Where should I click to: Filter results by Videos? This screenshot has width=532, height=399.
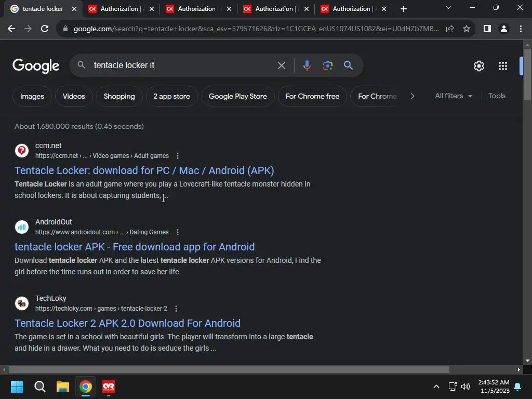click(74, 96)
